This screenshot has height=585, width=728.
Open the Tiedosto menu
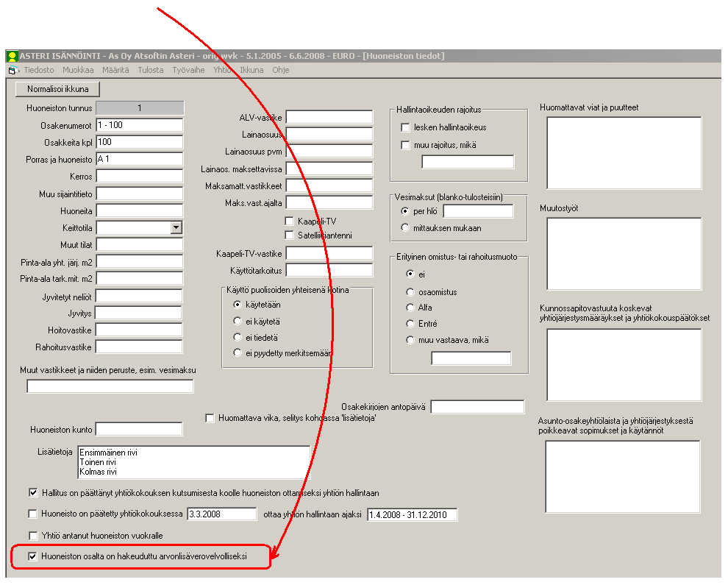[39, 70]
